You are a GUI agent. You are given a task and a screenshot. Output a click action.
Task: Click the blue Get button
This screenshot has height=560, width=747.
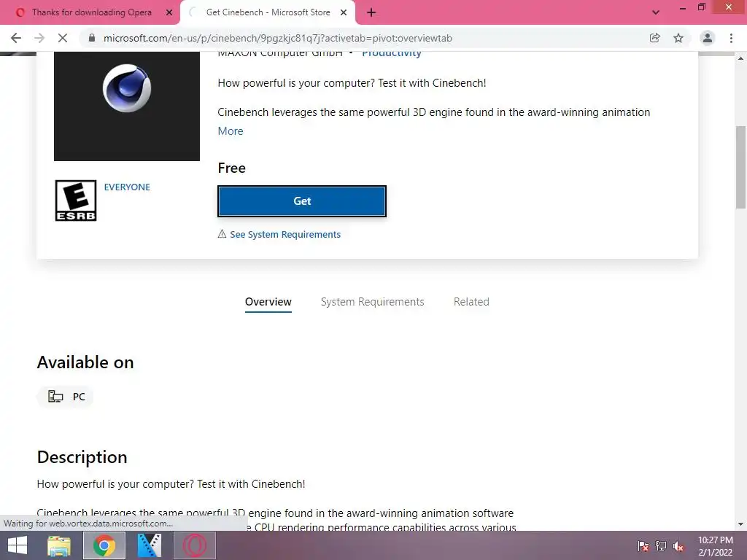302,201
